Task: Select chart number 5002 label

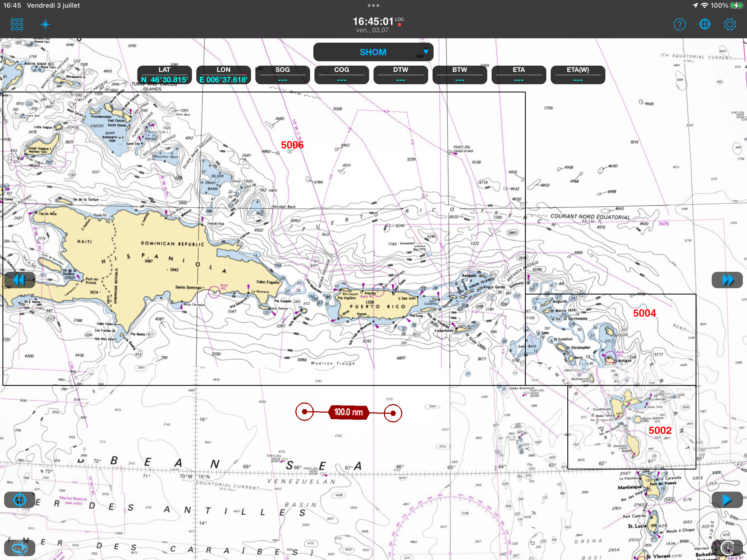Action: [x=660, y=430]
